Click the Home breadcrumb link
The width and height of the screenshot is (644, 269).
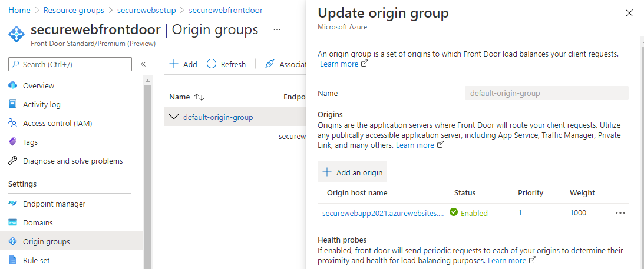pos(19,10)
